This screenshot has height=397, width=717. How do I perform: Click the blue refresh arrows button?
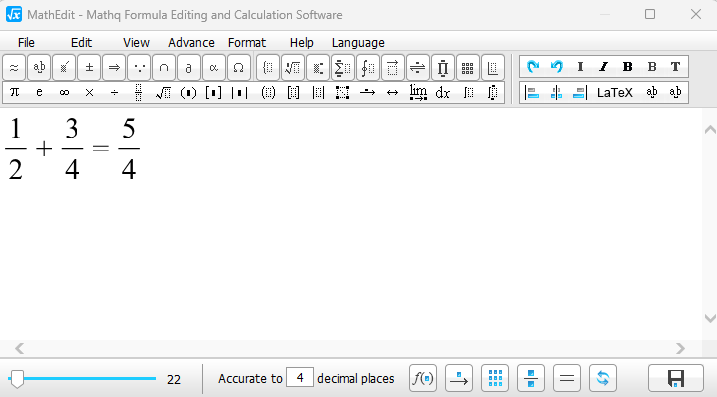click(x=603, y=378)
